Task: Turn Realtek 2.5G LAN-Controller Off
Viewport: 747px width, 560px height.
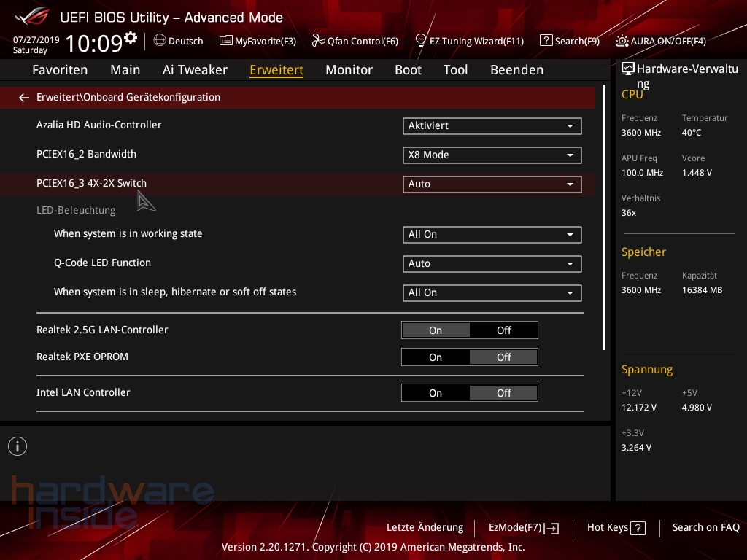Action: [x=503, y=330]
